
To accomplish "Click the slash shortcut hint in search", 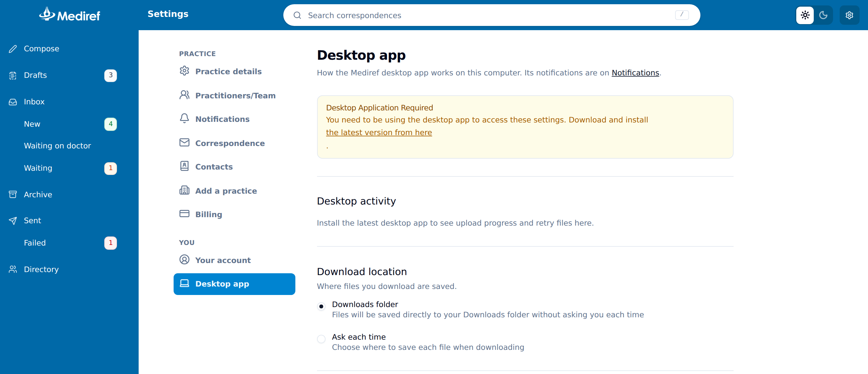I will pyautogui.click(x=682, y=15).
